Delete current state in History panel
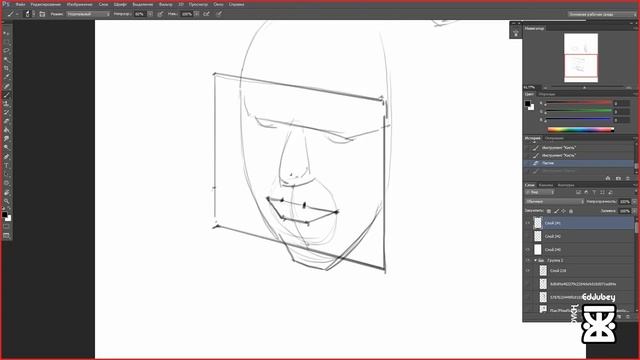Image resolution: width=640 pixels, height=360 pixels. 628,178
